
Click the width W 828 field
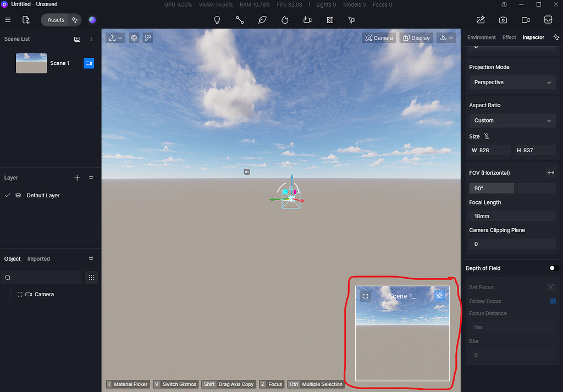tap(490, 151)
